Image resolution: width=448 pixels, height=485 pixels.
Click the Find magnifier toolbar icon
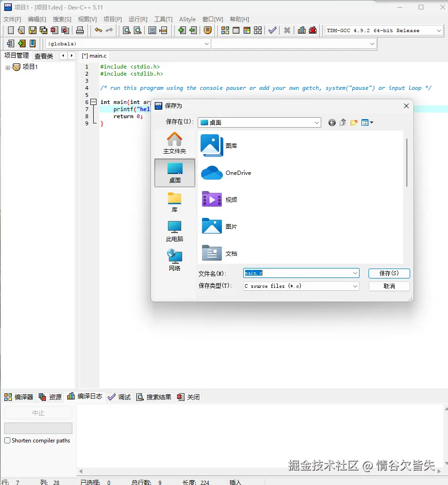(x=127, y=30)
